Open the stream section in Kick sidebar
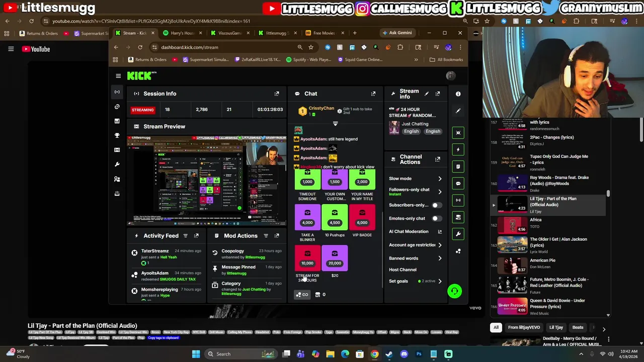644x362 pixels. (117, 92)
